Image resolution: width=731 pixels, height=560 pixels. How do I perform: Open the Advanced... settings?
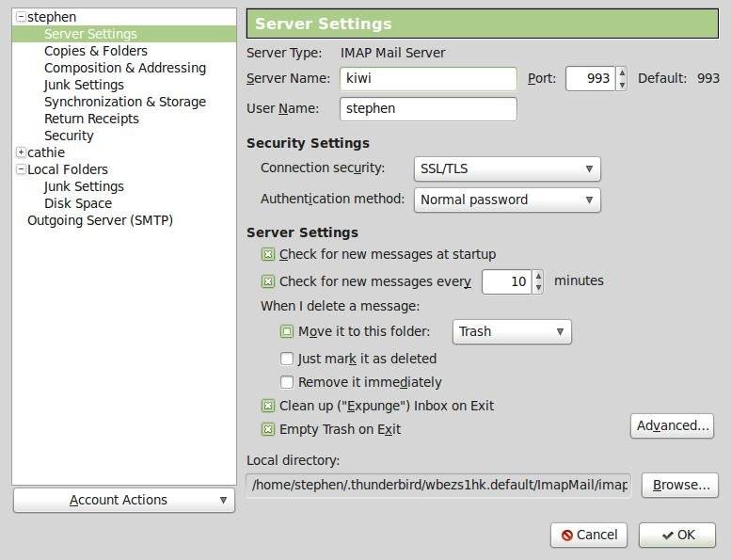tap(673, 425)
